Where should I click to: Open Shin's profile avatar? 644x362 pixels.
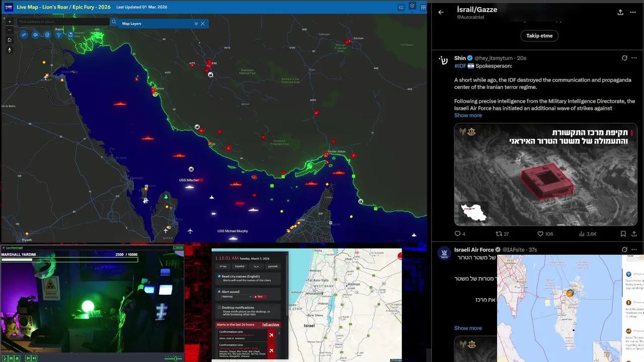click(x=444, y=60)
